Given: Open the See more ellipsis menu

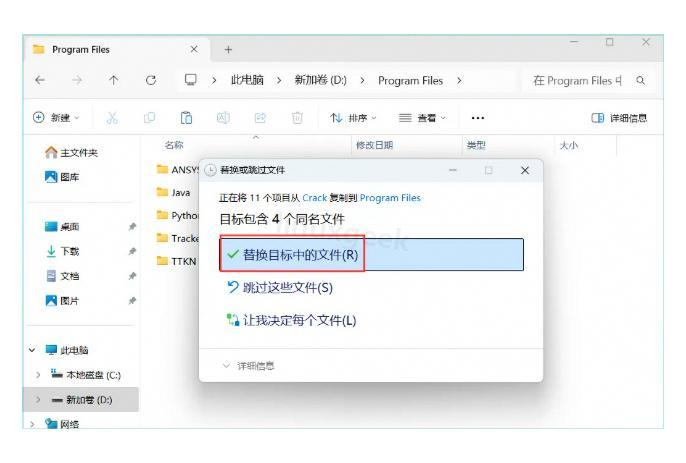Looking at the screenshot, I should (478, 118).
